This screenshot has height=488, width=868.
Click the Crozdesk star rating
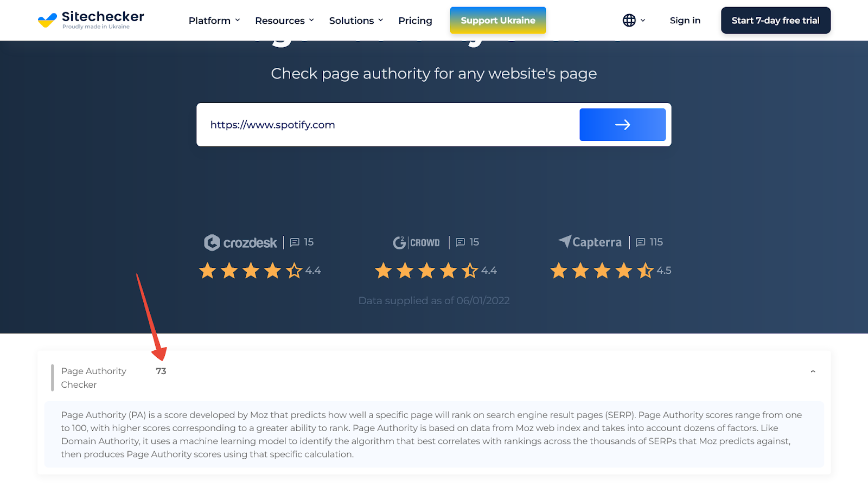coord(251,270)
